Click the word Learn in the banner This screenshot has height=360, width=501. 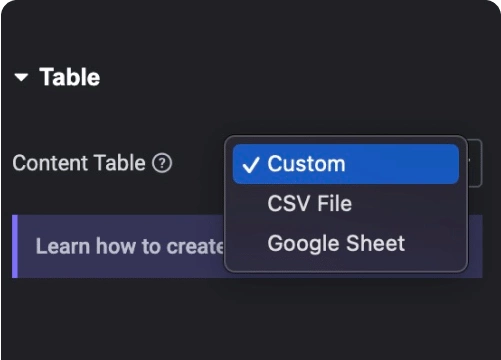click(x=63, y=246)
